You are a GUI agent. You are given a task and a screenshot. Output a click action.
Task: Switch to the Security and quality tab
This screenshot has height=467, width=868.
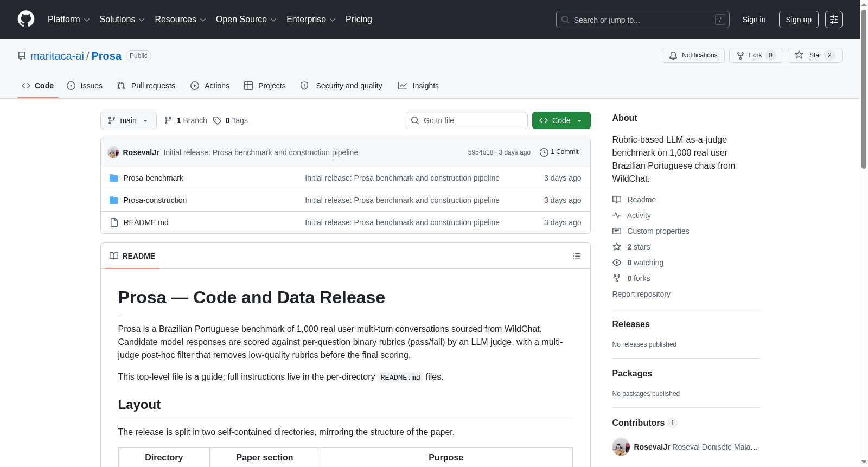point(341,86)
